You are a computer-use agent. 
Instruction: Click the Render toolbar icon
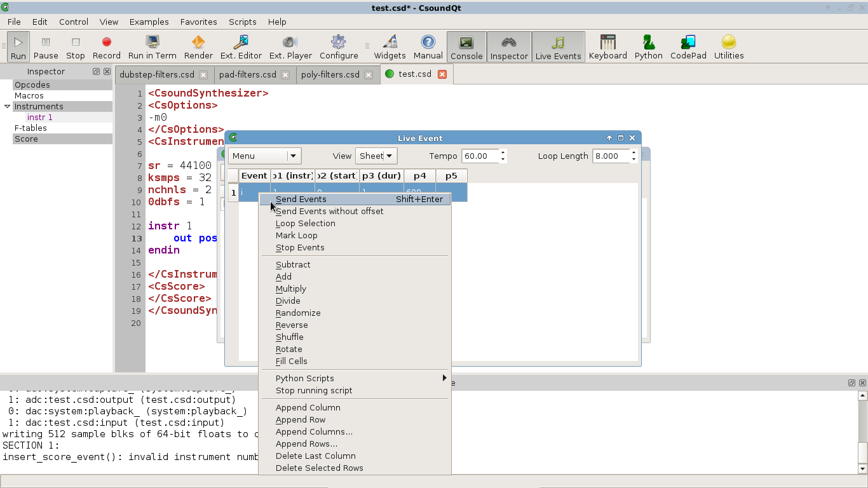pyautogui.click(x=198, y=46)
